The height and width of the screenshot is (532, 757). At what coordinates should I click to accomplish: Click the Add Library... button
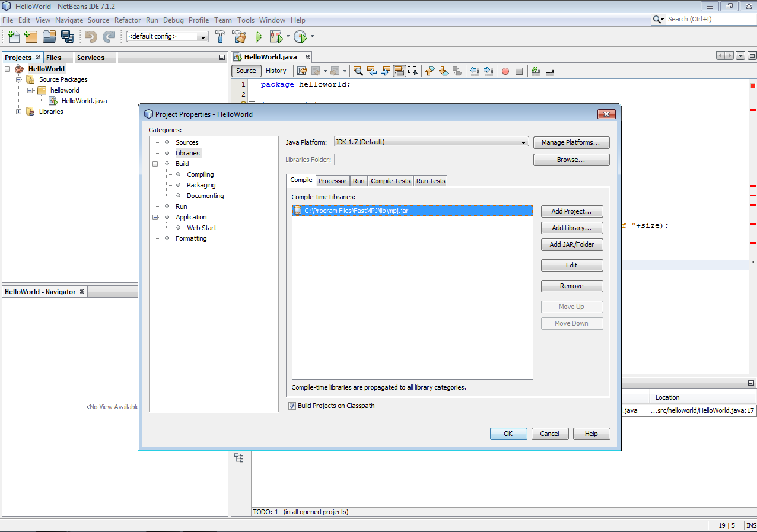[572, 228]
